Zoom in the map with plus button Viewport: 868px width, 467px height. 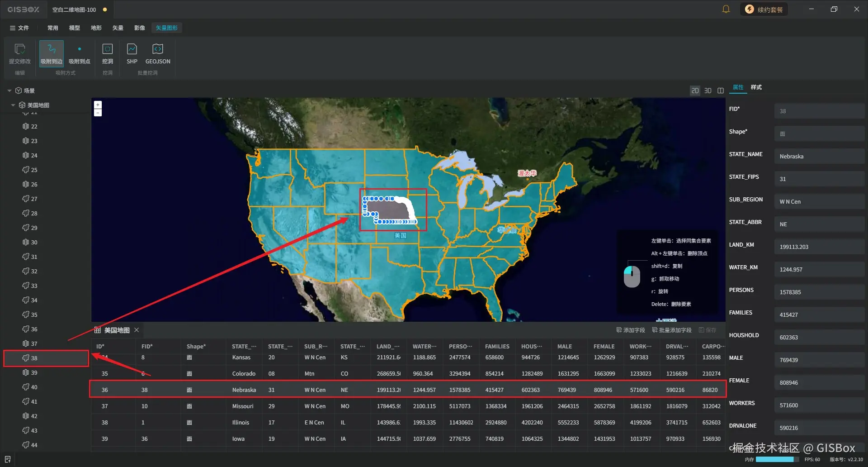point(98,105)
